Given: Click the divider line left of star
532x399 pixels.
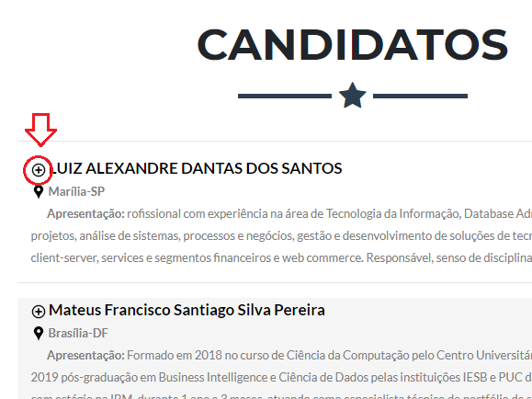Looking at the screenshot, I should (285, 97).
